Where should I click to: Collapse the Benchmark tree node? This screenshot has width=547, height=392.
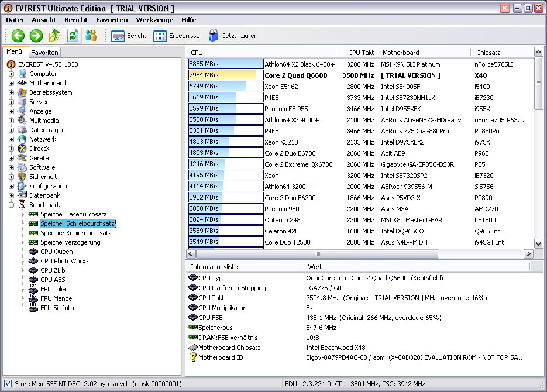pos(12,205)
